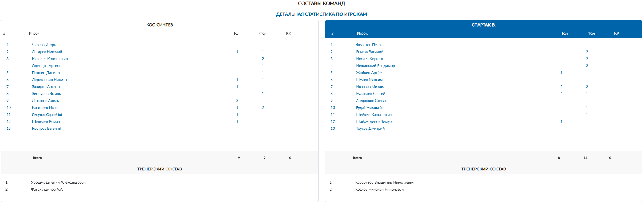Image resolution: width=644 pixels, height=204 pixels.
Task: Open captain Лисунов Сергей profile
Action: pos(47,114)
